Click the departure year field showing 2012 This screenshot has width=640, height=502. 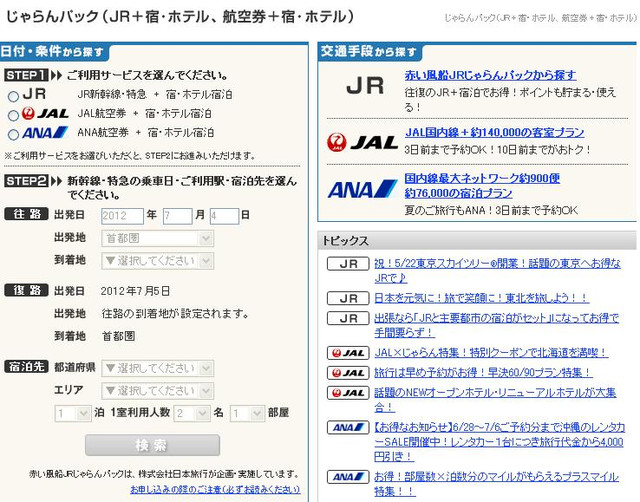coord(122,216)
